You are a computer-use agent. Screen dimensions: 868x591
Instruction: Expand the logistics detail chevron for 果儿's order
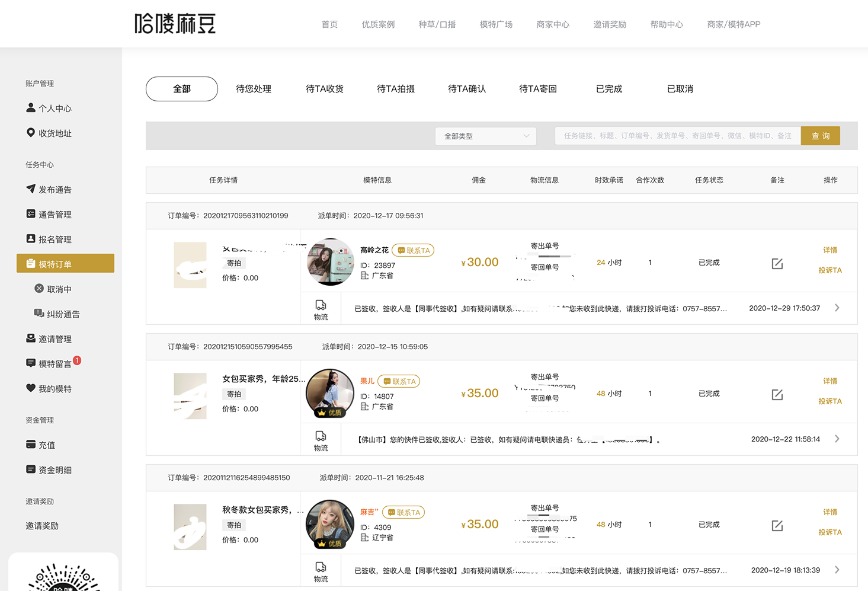837,439
